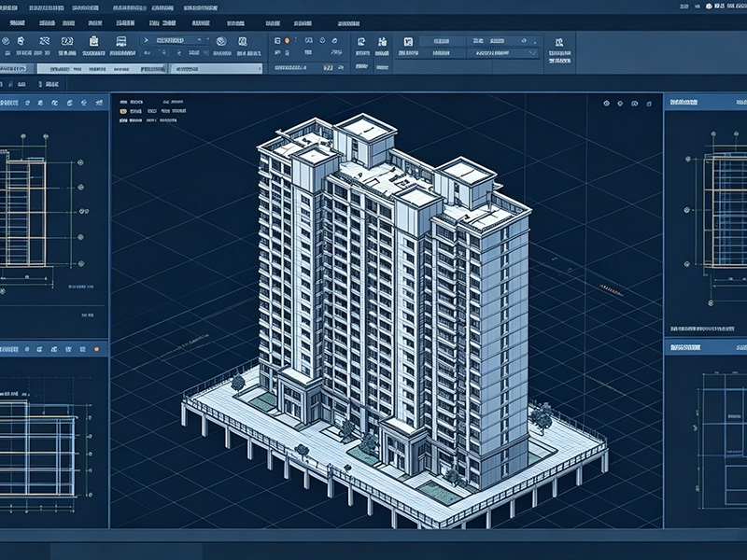The width and height of the screenshot is (747, 560).
Task: Click the framed picture icon in the ribbon
Action: 408,41
